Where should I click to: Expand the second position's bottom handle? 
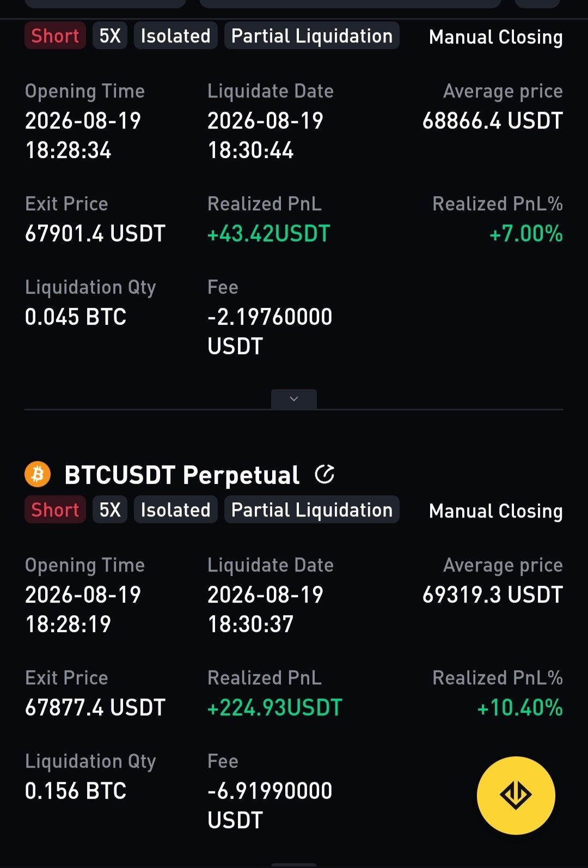coord(294,865)
